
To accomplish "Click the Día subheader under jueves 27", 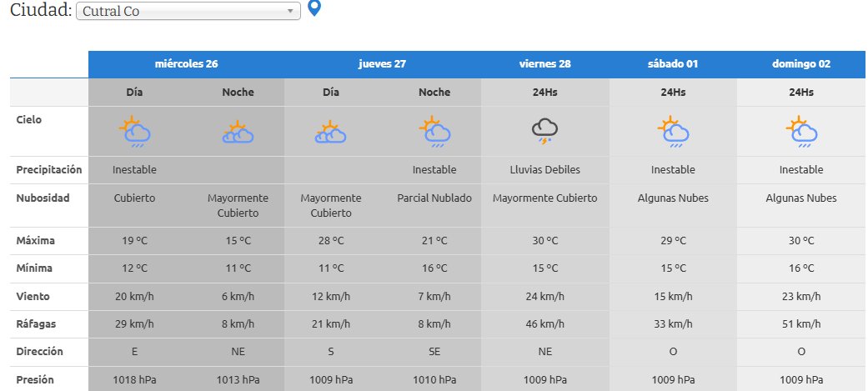I will point(331,93).
